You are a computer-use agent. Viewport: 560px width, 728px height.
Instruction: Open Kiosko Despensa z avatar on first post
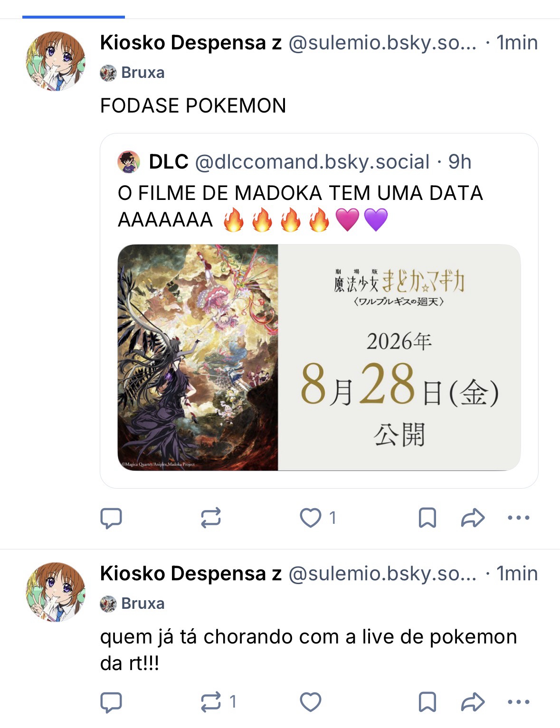click(x=55, y=61)
